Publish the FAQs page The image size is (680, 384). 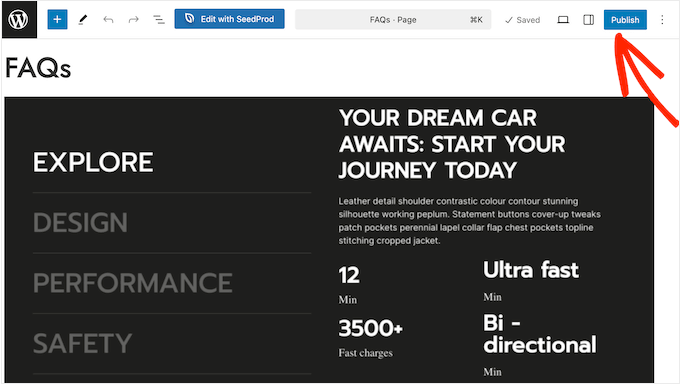pyautogui.click(x=625, y=20)
